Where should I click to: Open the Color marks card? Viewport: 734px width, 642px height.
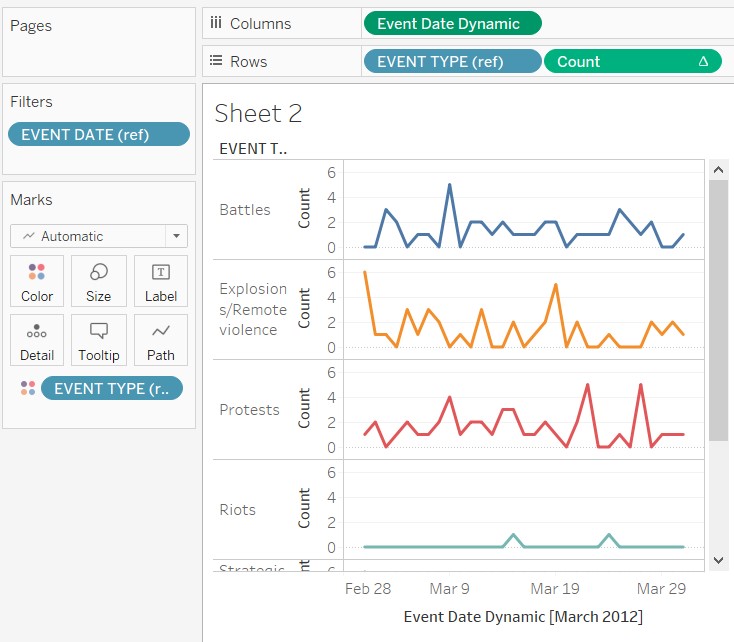tap(37, 282)
